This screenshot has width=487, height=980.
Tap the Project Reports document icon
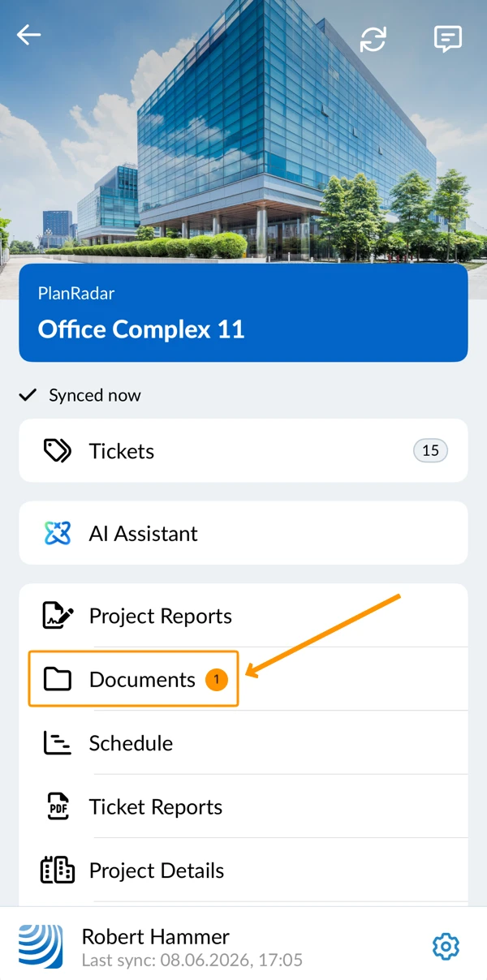[58, 616]
